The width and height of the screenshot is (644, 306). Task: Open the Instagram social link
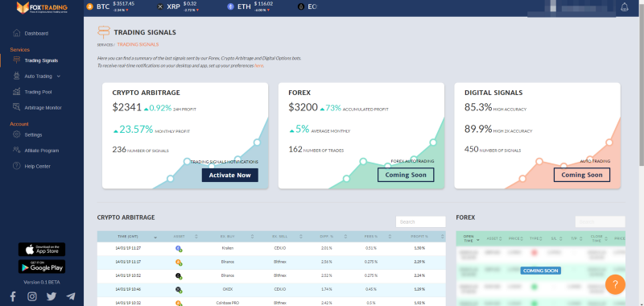pyautogui.click(x=32, y=296)
